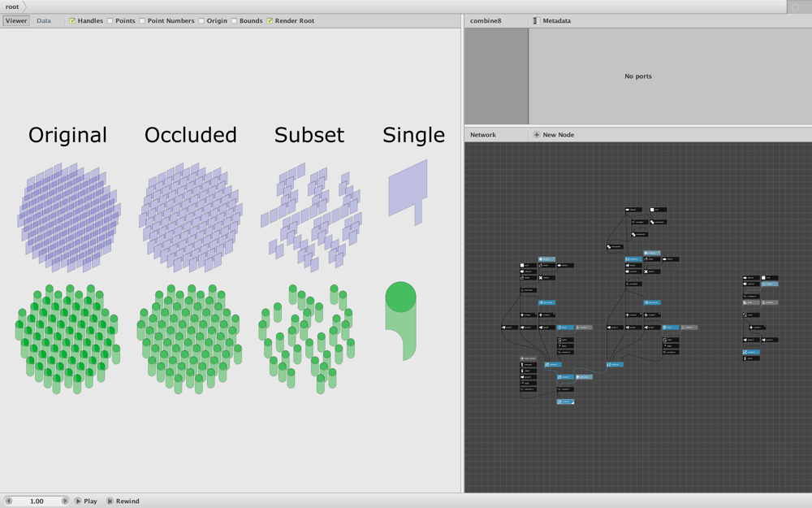Viewport: 812px width, 508px height.
Task: Click the root breadcrumb
Action: (x=12, y=7)
